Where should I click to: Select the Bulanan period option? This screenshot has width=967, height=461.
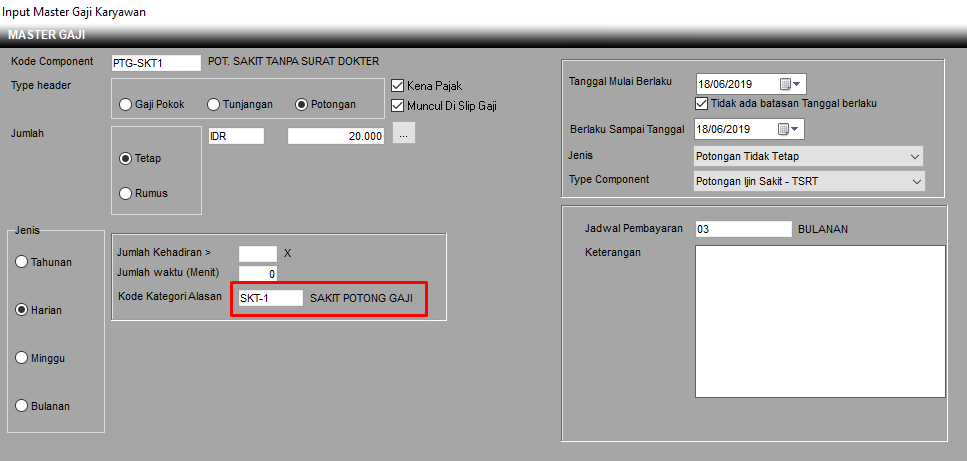22,406
